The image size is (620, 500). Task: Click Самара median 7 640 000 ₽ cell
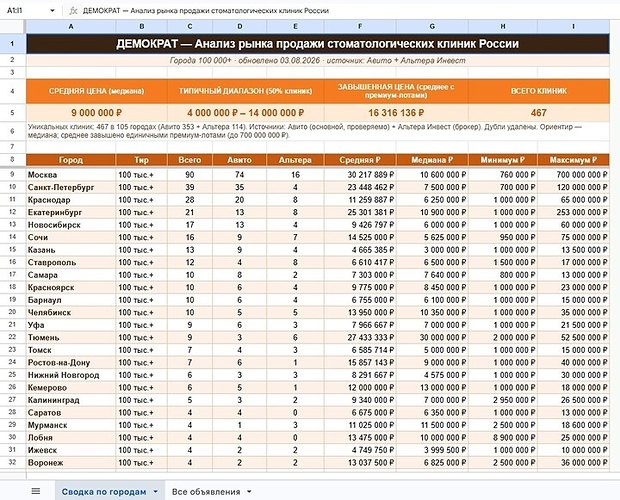(x=432, y=275)
